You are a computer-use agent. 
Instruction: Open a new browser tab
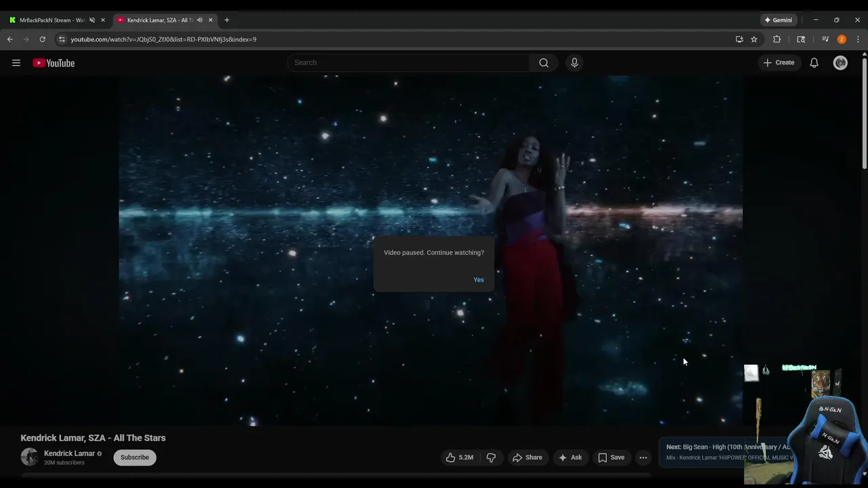[x=226, y=20]
